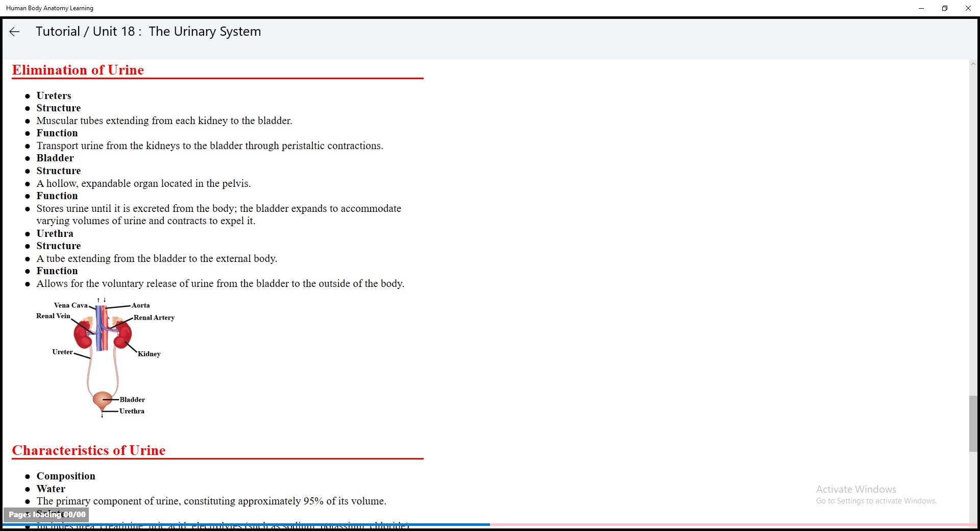Click the 'Vena Cava' diagram label
The height and width of the screenshot is (531, 980).
click(71, 305)
